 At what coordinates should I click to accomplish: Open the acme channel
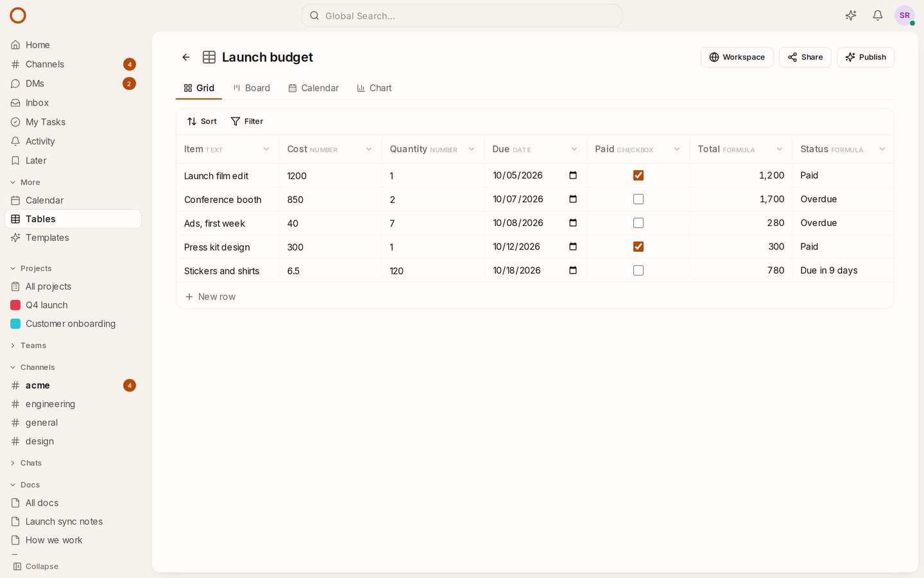click(x=73, y=385)
